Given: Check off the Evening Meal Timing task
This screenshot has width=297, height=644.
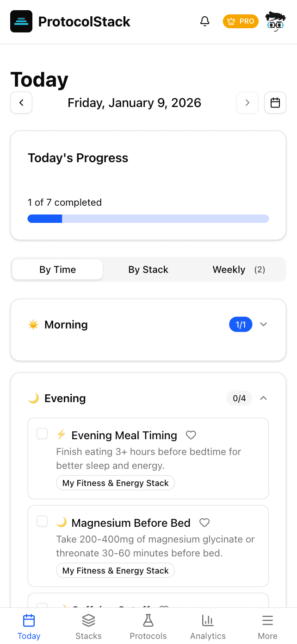Looking at the screenshot, I should (42, 433).
